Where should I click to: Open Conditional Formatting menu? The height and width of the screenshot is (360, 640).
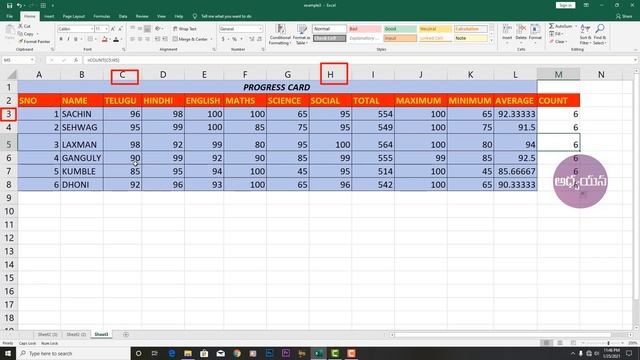click(x=280, y=34)
